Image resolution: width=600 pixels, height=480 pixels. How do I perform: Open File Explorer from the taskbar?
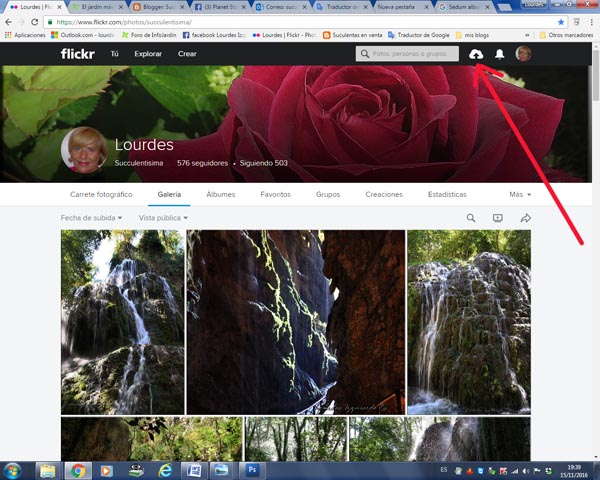(48, 471)
